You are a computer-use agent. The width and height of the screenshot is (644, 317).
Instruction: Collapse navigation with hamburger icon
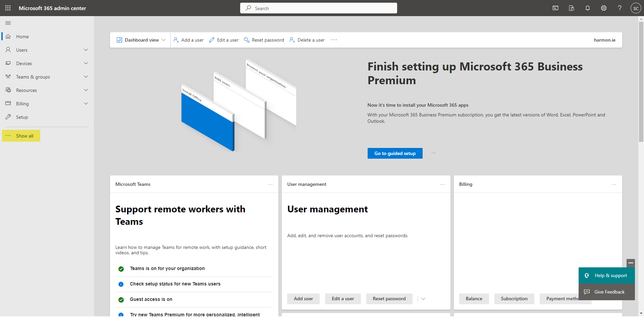pos(8,23)
